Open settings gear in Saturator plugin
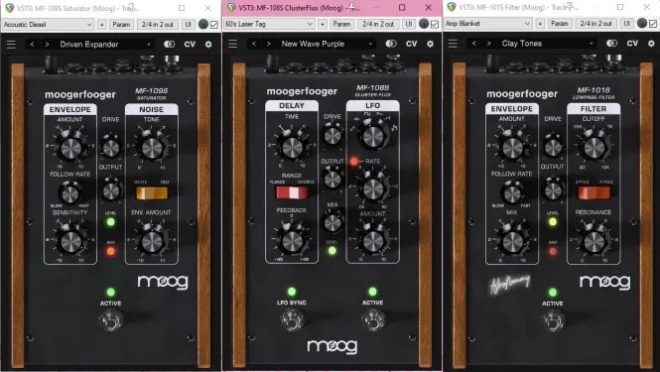The image size is (660, 372). click(208, 44)
